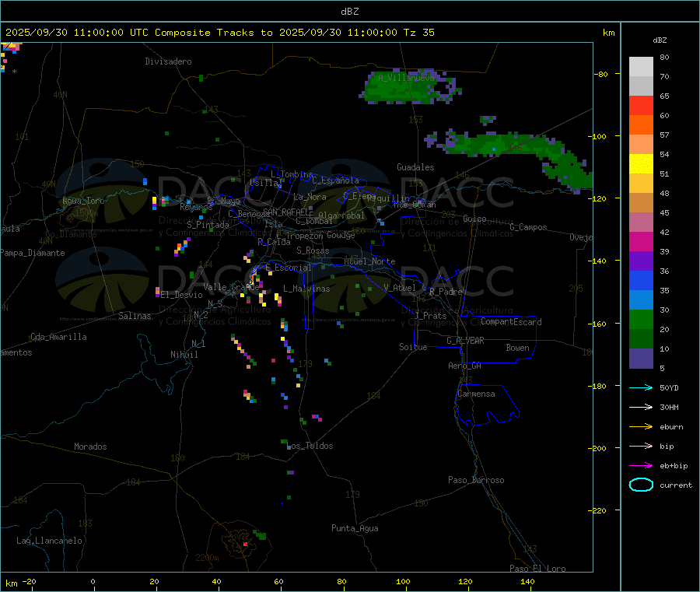The height and width of the screenshot is (592, 700).
Task: Click the Paso_Barroso map label
Action: point(476,480)
